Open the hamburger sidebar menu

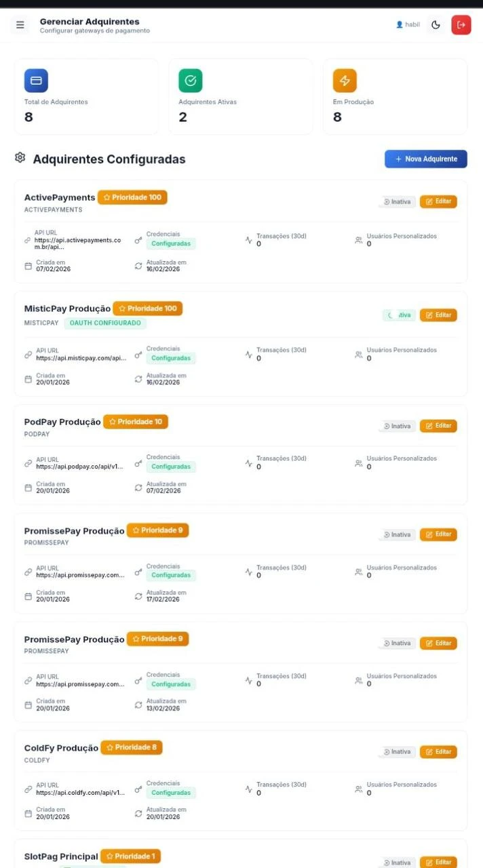20,25
